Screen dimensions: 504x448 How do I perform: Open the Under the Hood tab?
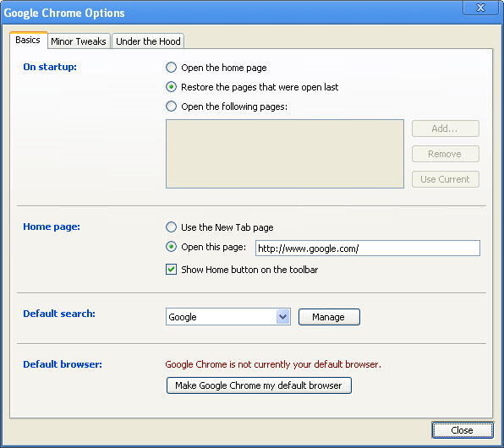pos(148,41)
